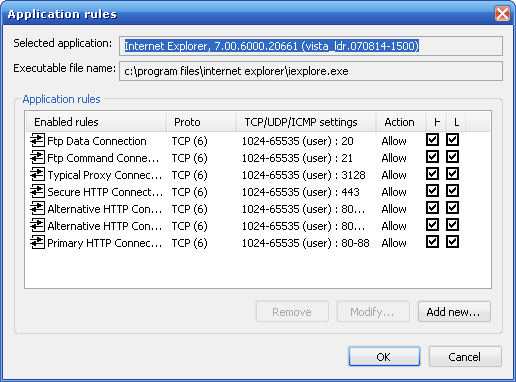Close the Application rules window
The height and width of the screenshot is (382, 516).
(x=502, y=14)
